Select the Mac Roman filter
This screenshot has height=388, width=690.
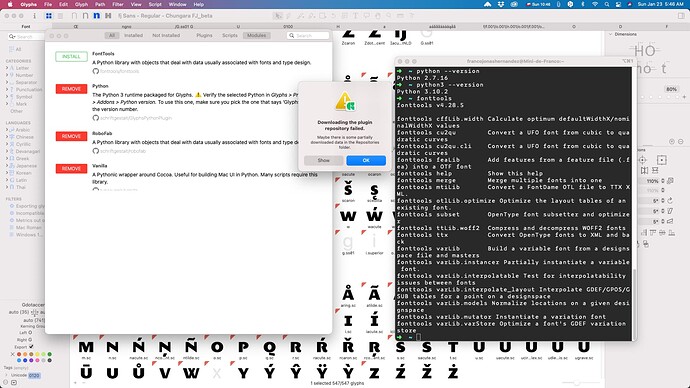click(29, 227)
